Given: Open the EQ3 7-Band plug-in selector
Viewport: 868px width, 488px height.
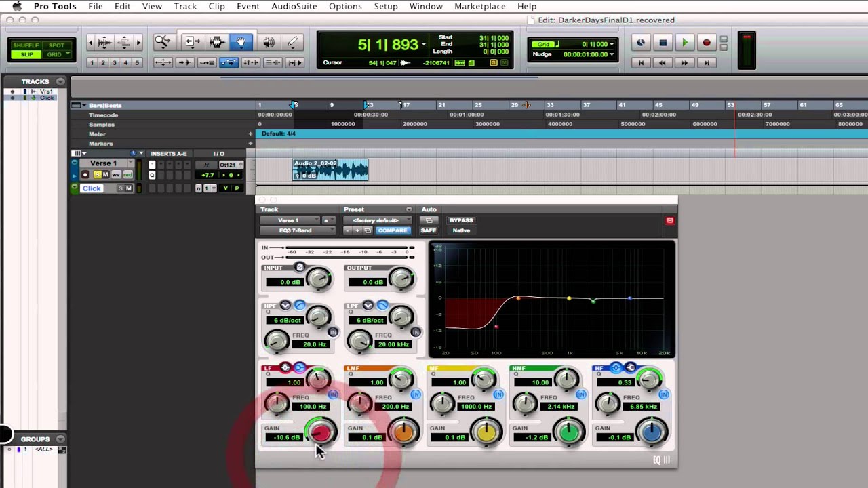Looking at the screenshot, I should click(297, 230).
